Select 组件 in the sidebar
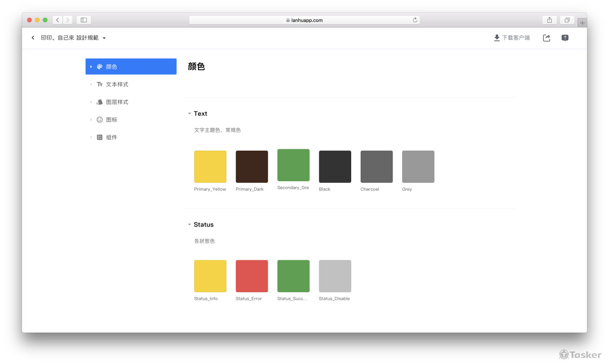This screenshot has height=364, width=609. (x=112, y=137)
